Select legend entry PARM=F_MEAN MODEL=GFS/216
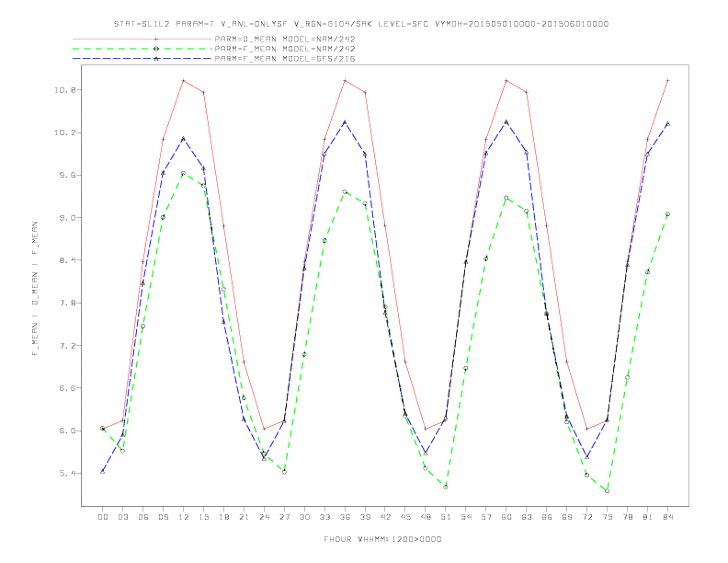This screenshot has width=728, height=563. [x=285, y=59]
